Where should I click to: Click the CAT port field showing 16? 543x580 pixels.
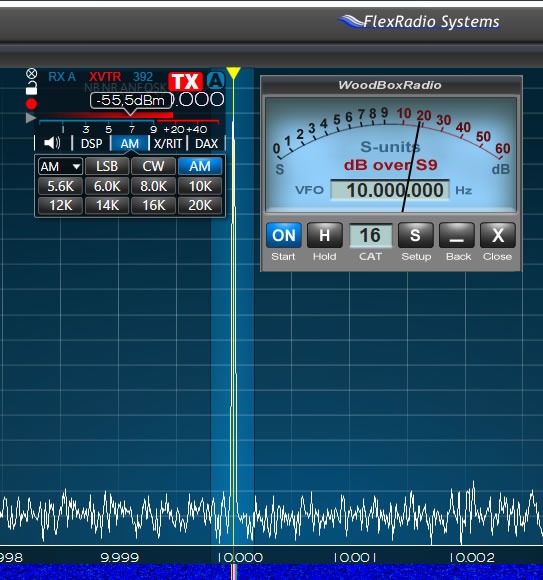tap(370, 236)
